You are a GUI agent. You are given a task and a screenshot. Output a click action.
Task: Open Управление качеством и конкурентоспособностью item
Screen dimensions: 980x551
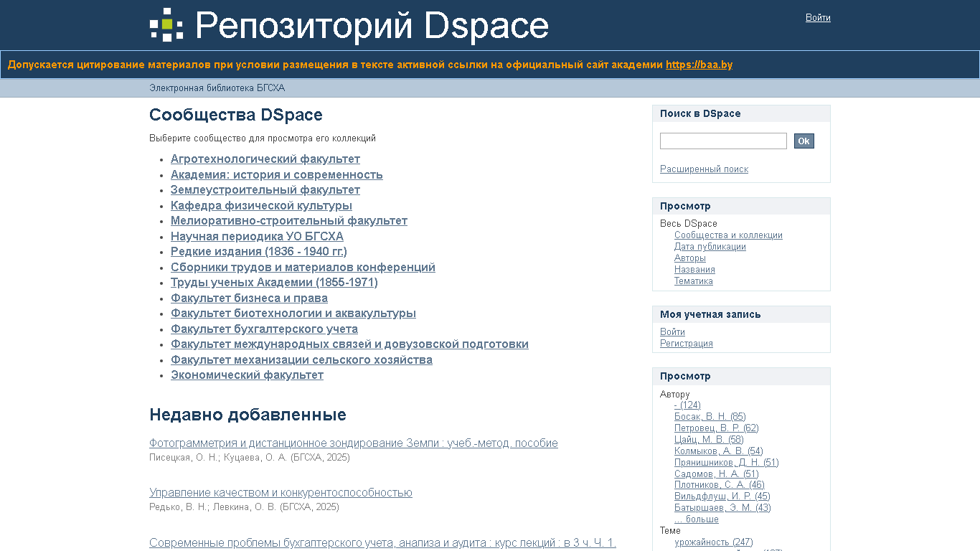coord(281,493)
